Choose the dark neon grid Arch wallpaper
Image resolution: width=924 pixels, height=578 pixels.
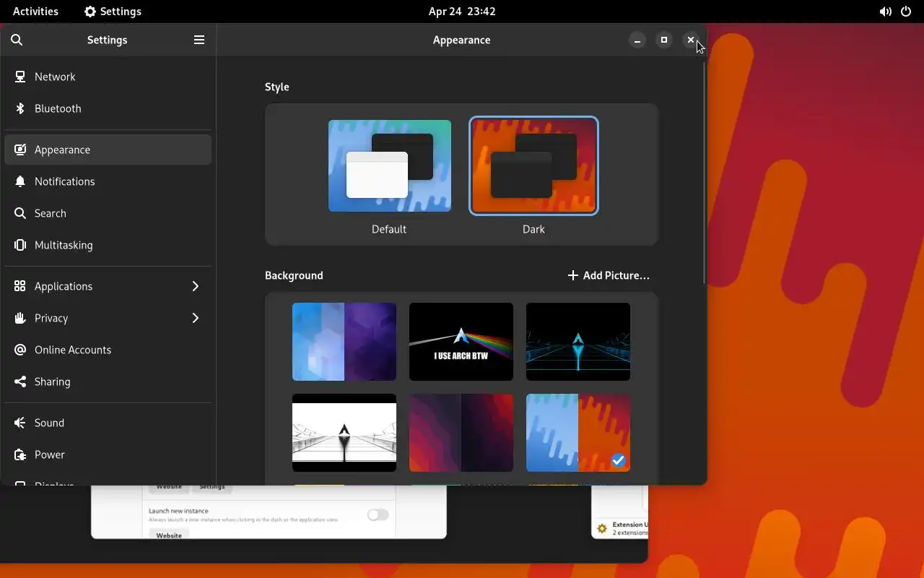click(578, 342)
